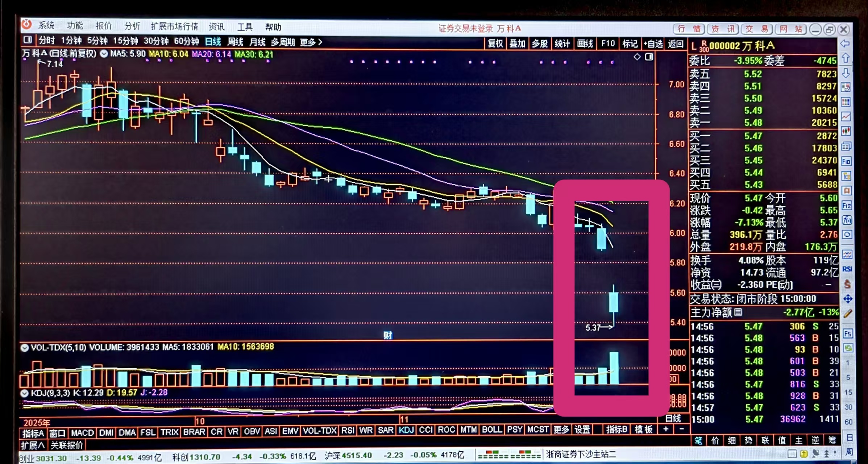The height and width of the screenshot is (464, 868).
Task: Select the pencil drawing tool icon
Action: (847, 314)
